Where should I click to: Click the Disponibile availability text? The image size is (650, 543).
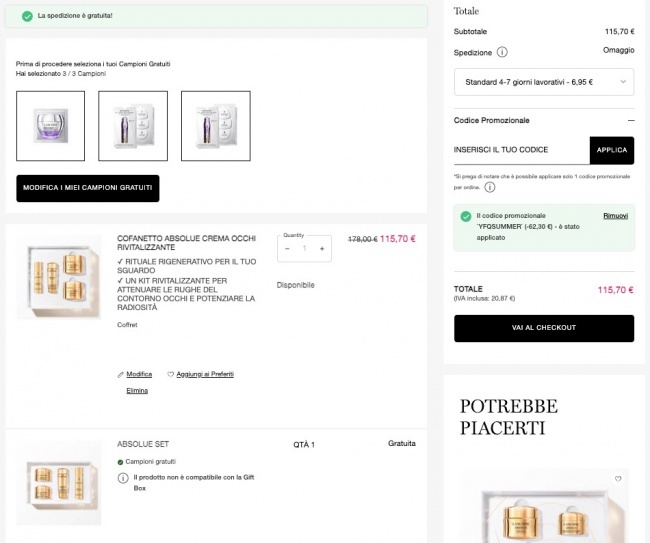[x=296, y=285]
